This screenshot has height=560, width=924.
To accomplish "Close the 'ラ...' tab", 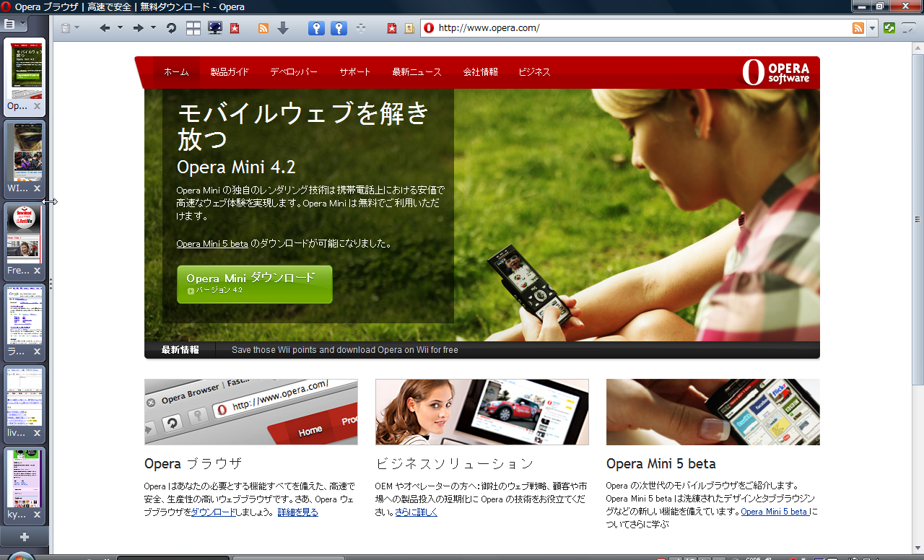I will pyautogui.click(x=37, y=351).
